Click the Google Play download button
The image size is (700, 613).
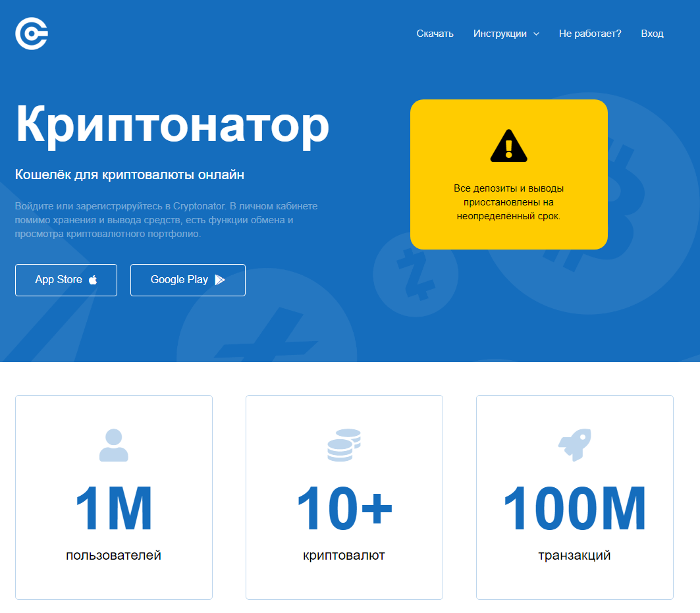[x=188, y=280]
